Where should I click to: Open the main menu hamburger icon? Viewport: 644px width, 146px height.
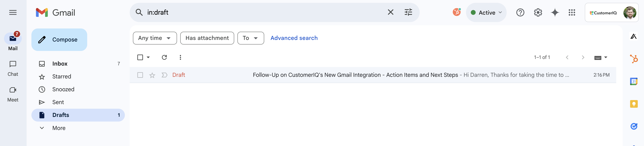pyautogui.click(x=13, y=12)
